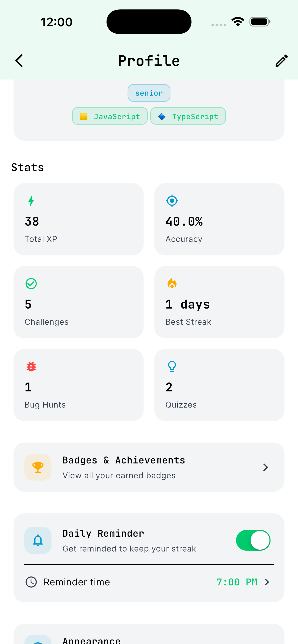The image size is (298, 644).
Task: Tap the blue target Accuracy icon
Action: pos(172,201)
